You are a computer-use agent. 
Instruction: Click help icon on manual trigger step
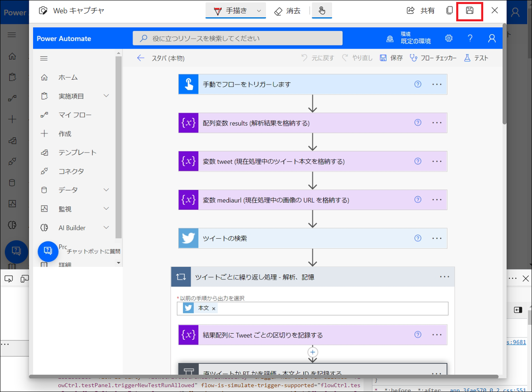[x=418, y=84]
